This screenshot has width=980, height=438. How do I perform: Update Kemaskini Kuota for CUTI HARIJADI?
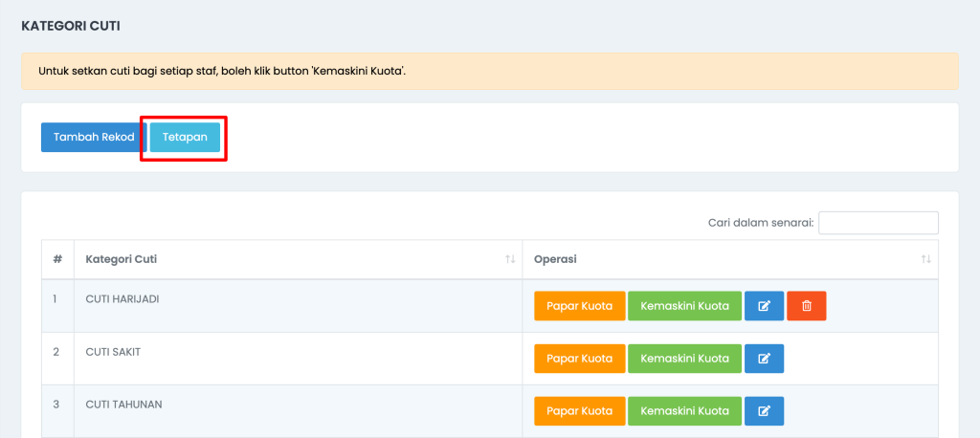[x=684, y=306]
